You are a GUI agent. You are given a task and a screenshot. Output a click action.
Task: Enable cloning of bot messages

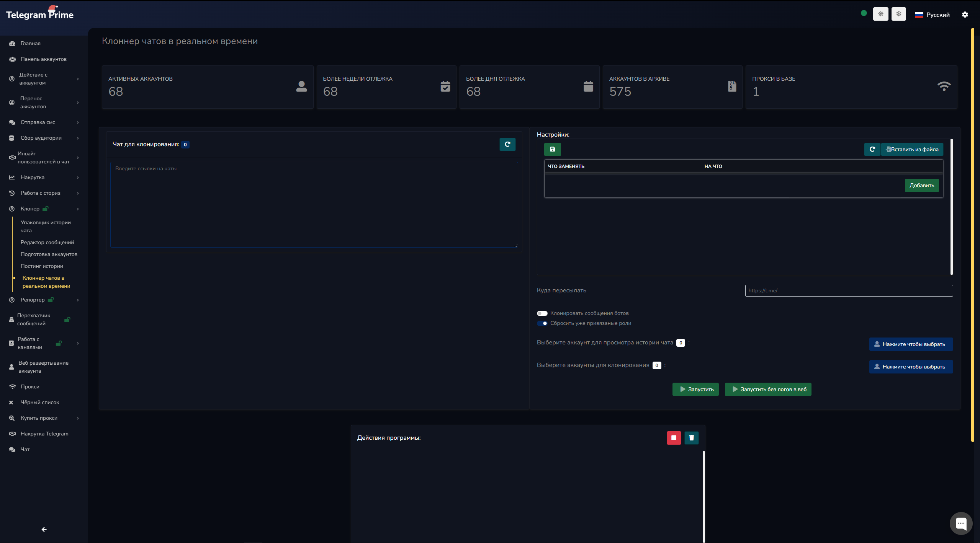pyautogui.click(x=542, y=313)
